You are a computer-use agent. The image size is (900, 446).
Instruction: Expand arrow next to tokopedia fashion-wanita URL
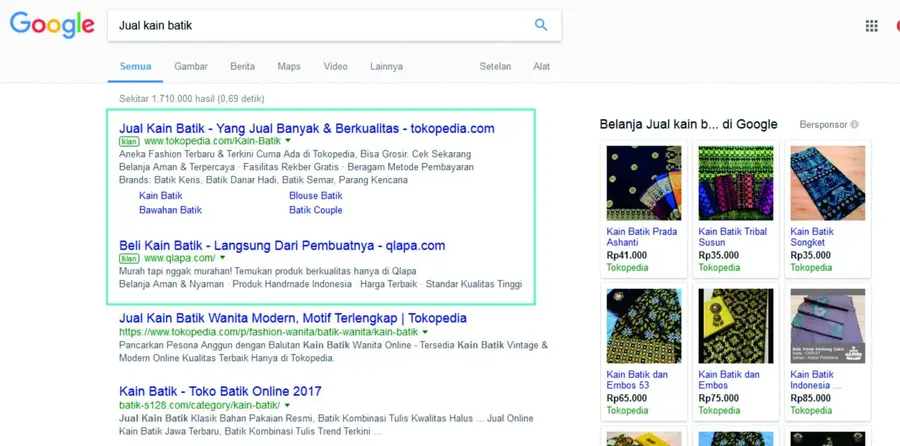pyautogui.click(x=425, y=332)
